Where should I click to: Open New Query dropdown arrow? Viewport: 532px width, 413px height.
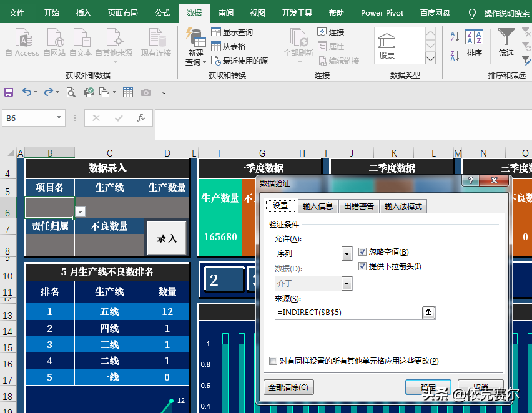point(205,62)
